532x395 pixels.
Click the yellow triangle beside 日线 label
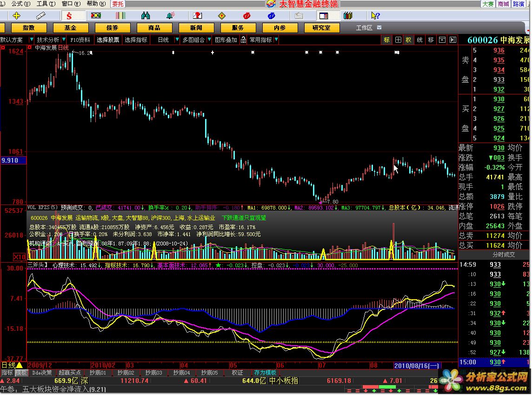(x=20, y=365)
